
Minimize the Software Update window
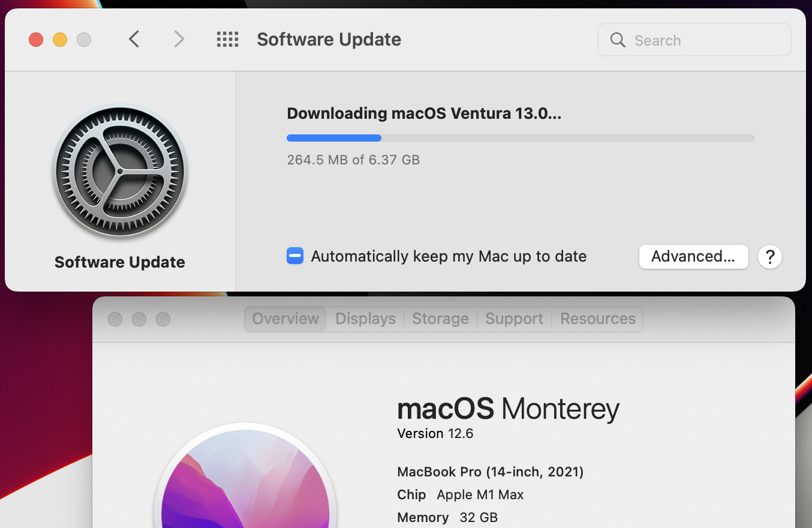pos(60,40)
